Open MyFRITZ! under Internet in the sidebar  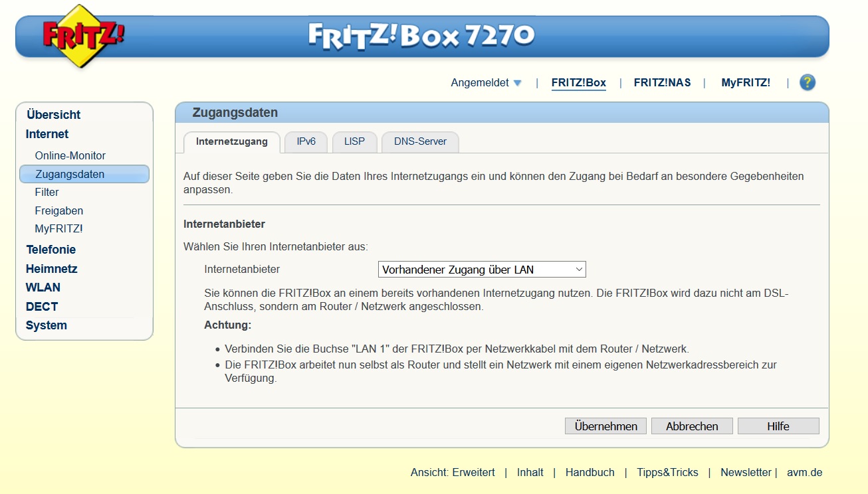[x=58, y=228]
